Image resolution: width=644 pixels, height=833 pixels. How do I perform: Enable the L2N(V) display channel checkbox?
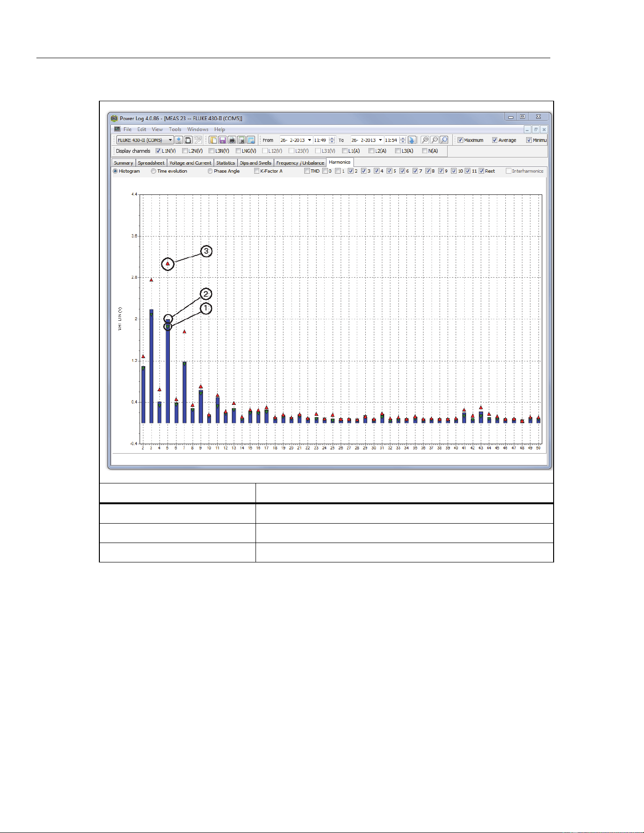coord(185,151)
